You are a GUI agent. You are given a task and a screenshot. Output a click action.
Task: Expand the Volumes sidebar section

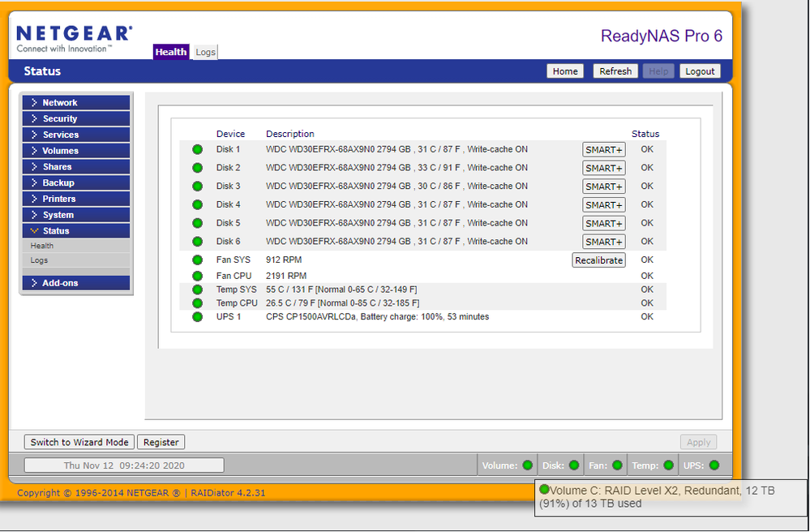coord(75,151)
